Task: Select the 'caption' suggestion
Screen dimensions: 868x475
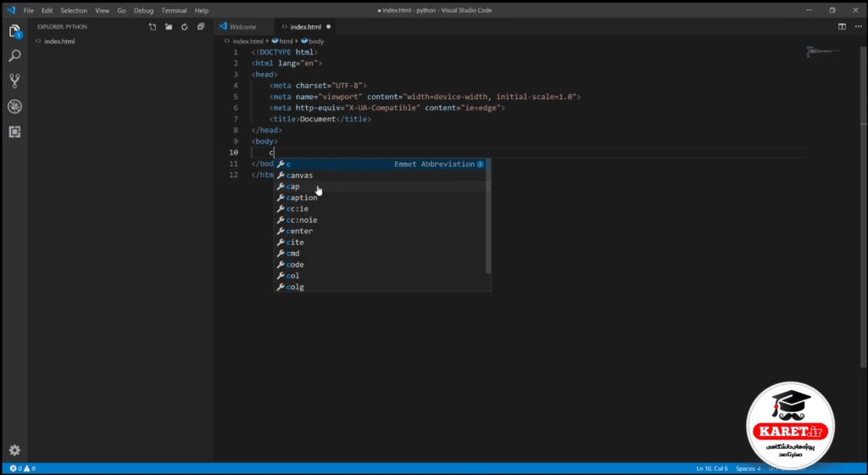Action: pyautogui.click(x=381, y=198)
